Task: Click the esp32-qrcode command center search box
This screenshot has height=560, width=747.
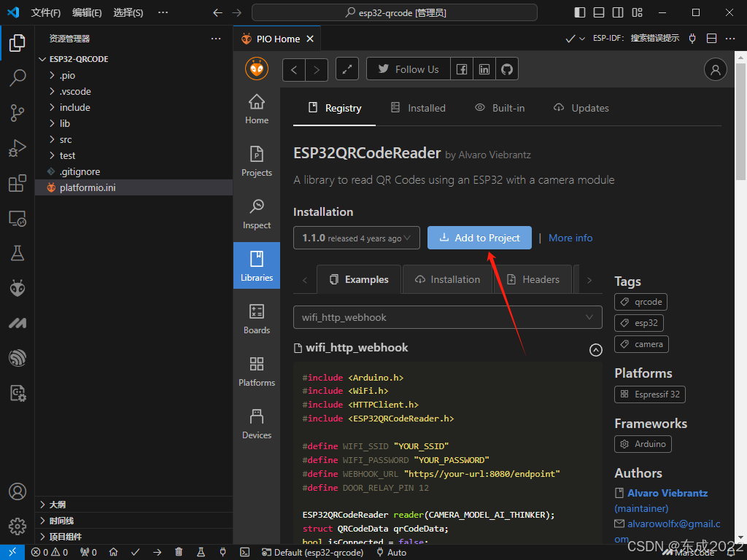Action: [x=395, y=12]
